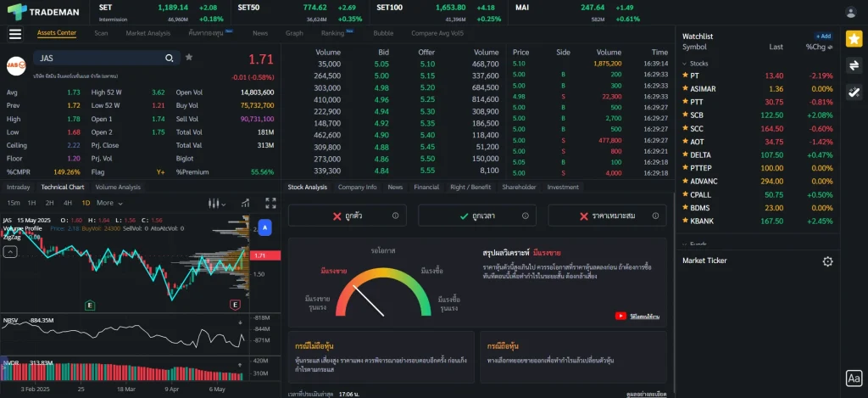Open the candlestick chart type dropdown
This screenshot has width=868, height=398.
pyautogui.click(x=218, y=203)
